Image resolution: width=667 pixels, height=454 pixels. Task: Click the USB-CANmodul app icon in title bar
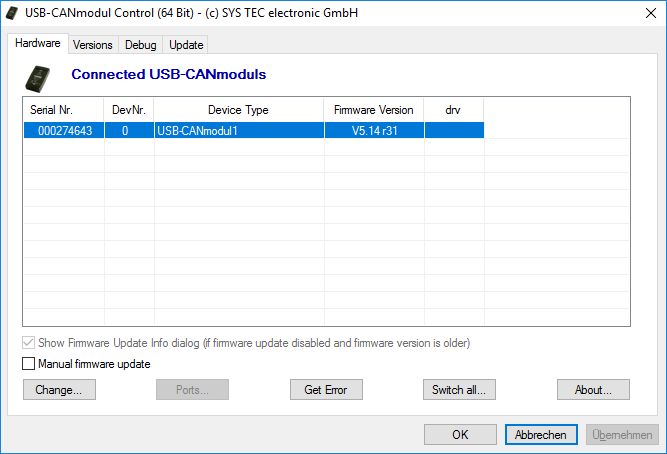pos(12,13)
